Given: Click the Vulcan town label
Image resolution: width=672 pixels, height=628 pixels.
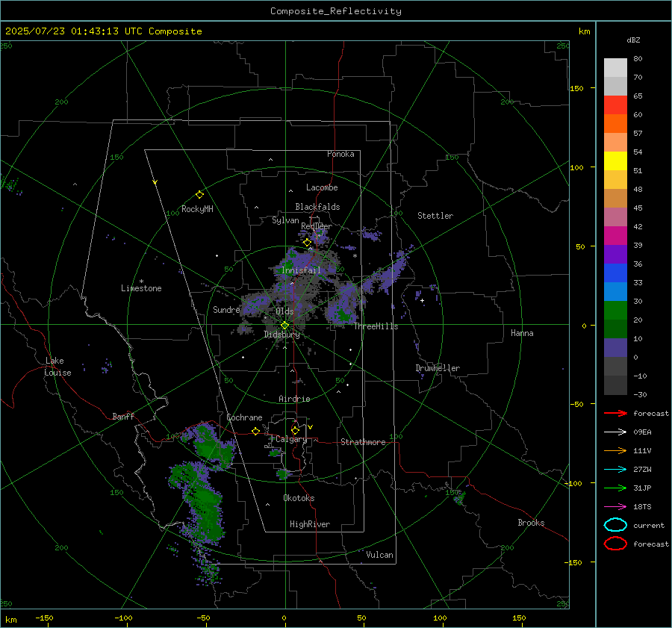Looking at the screenshot, I should 380,555.
